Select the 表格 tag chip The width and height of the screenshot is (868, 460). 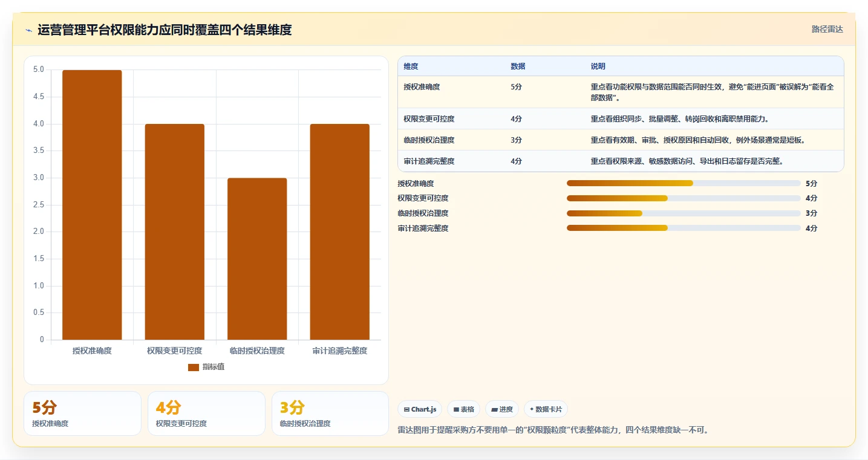[x=463, y=409]
